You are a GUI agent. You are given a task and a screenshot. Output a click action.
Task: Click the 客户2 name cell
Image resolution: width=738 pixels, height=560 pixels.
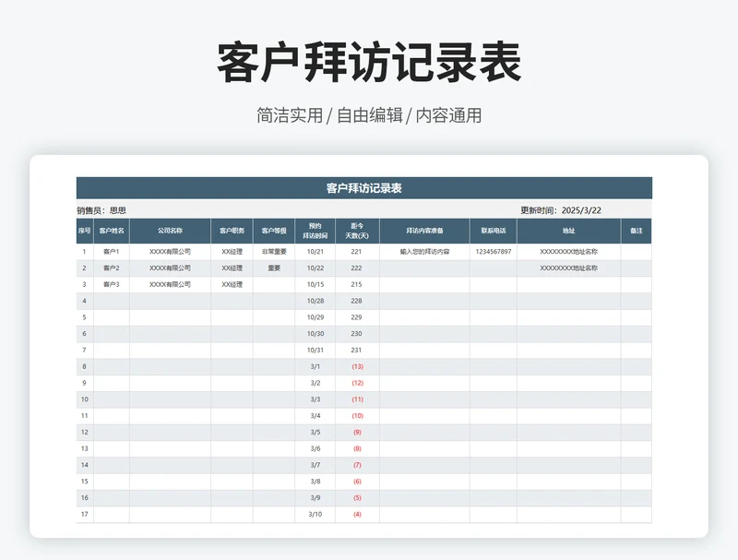(112, 268)
